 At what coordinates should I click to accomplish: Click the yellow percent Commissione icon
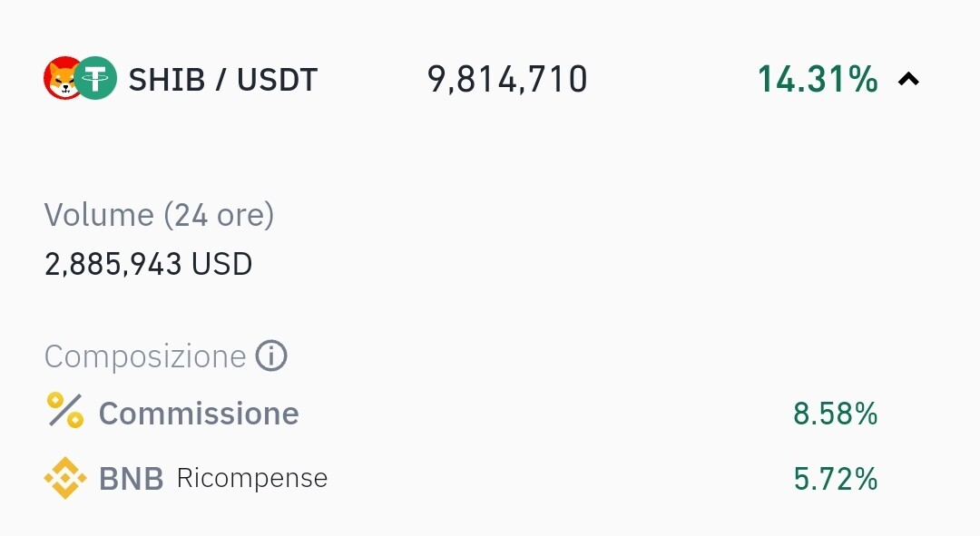[x=65, y=411]
